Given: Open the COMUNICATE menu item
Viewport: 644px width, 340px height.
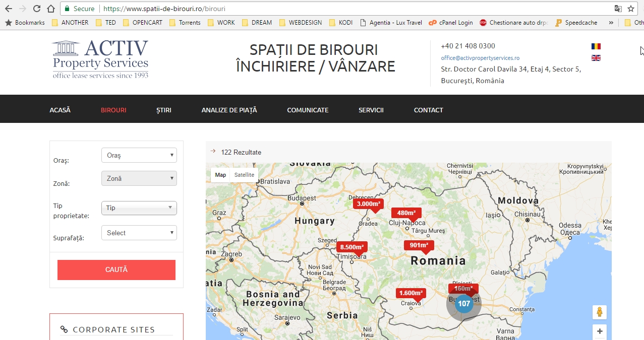Looking at the screenshot, I should (308, 110).
